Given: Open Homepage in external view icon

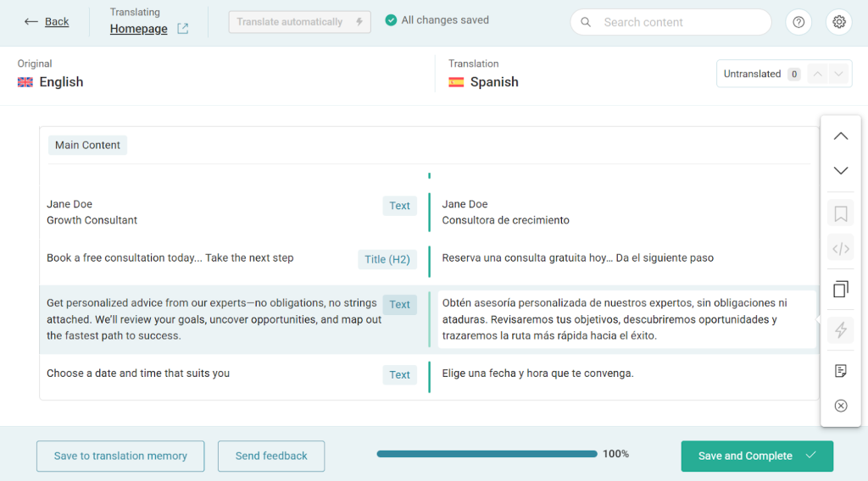Looking at the screenshot, I should coord(183,29).
